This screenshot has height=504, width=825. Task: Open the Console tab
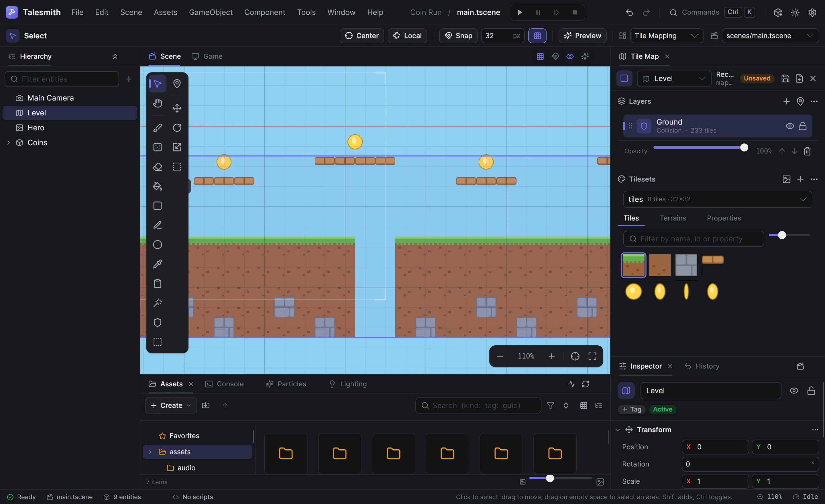224,384
